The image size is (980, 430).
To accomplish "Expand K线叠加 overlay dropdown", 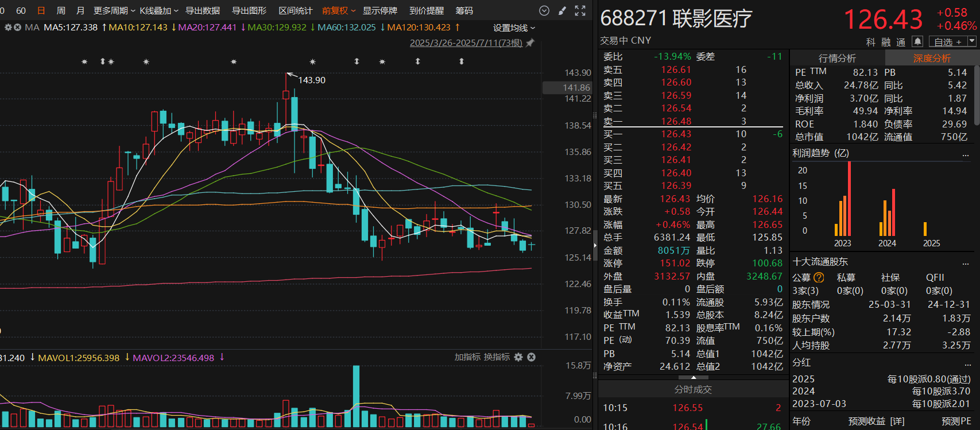I will click(159, 11).
